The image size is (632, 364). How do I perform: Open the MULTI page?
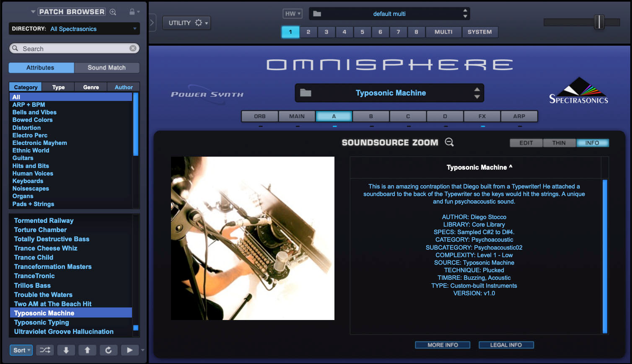(x=443, y=32)
